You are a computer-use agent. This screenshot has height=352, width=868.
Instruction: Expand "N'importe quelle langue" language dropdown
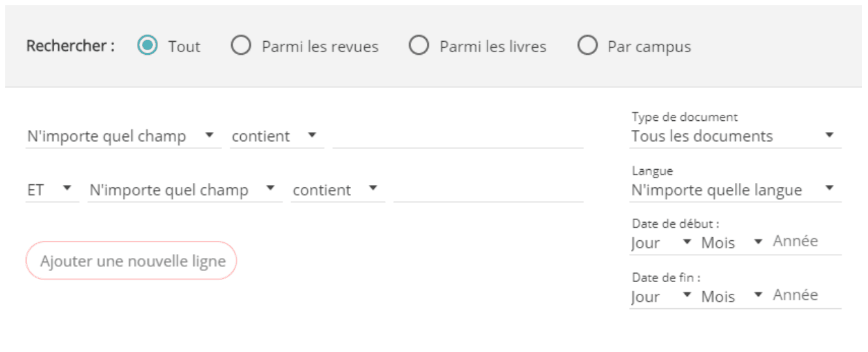(735, 190)
